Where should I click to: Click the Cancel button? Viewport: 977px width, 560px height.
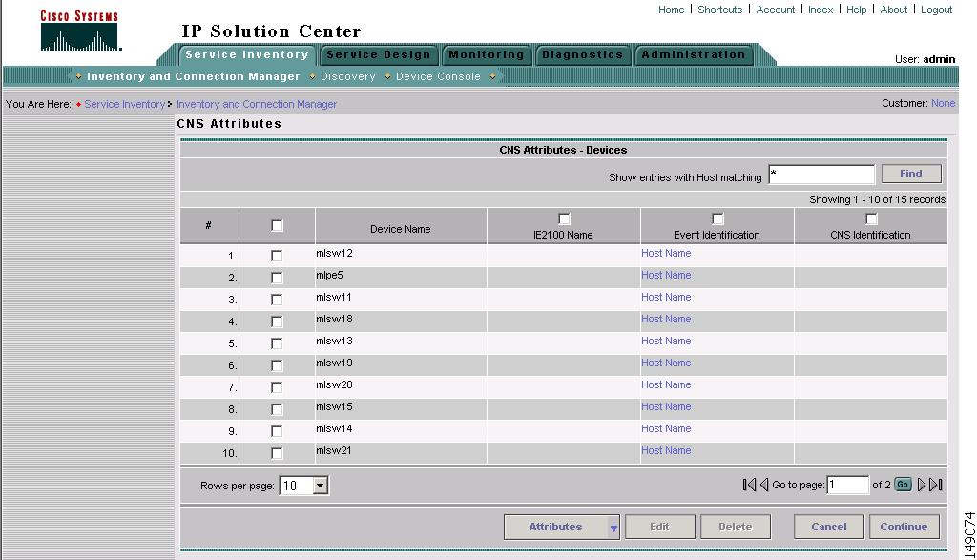[829, 527]
